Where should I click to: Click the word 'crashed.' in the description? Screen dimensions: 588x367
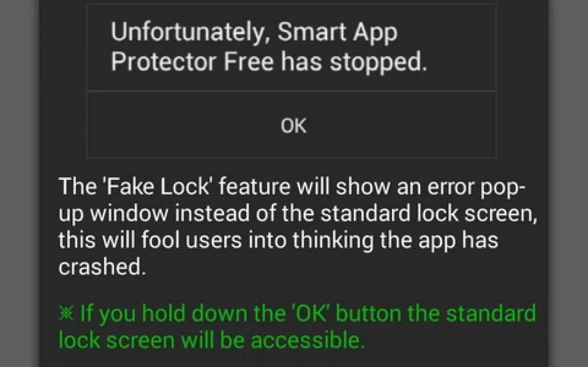102,267
